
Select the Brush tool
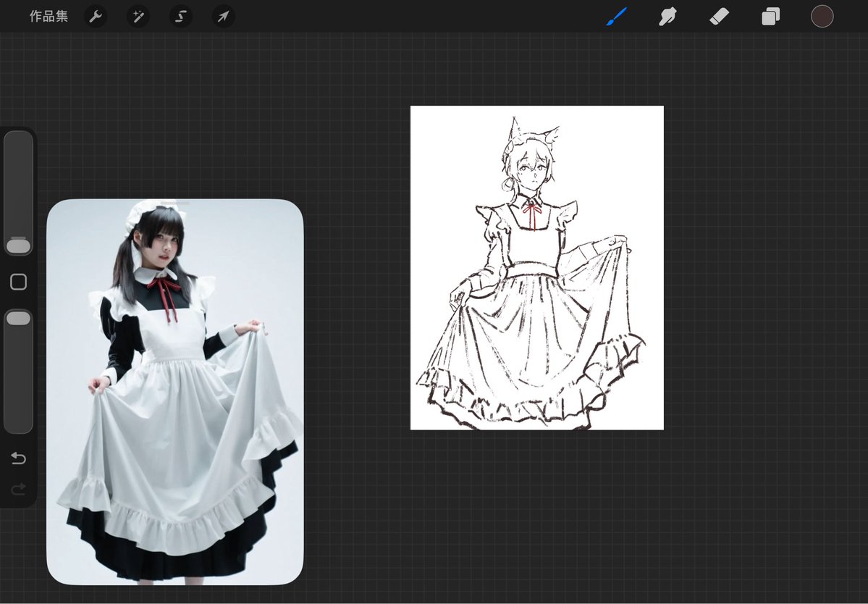coord(617,17)
